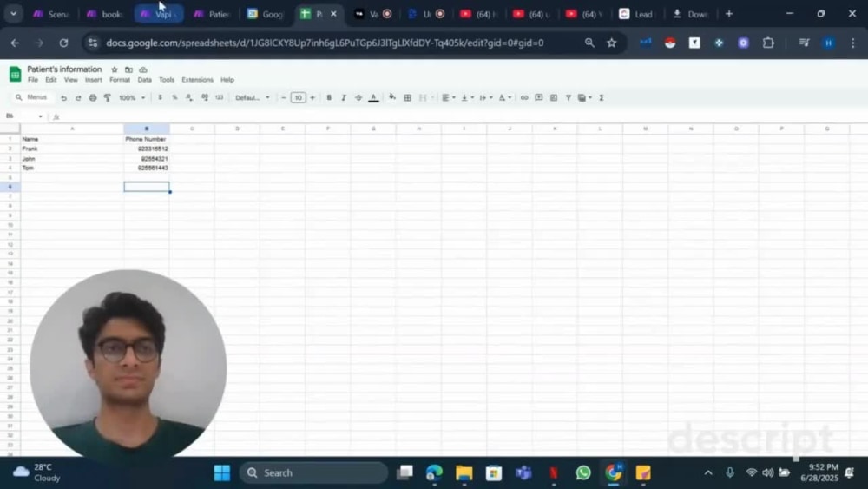Open horizontal align dropdown

pyautogui.click(x=449, y=97)
